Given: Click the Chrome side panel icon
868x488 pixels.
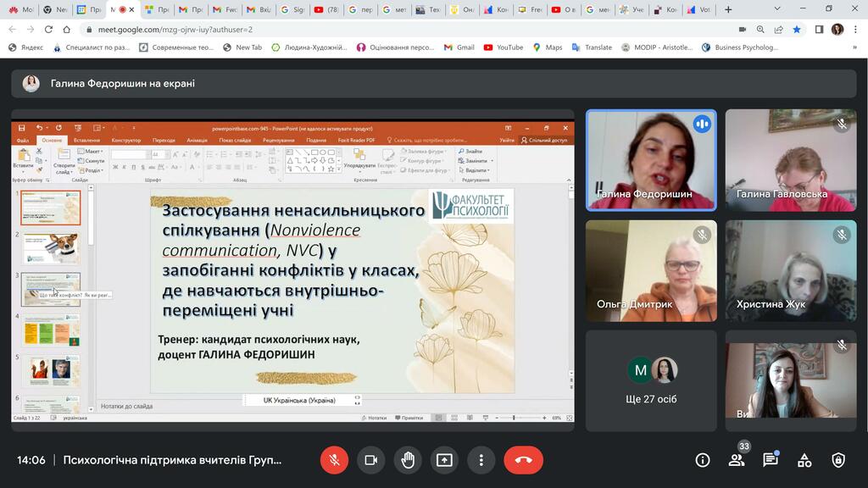Looking at the screenshot, I should (819, 29).
